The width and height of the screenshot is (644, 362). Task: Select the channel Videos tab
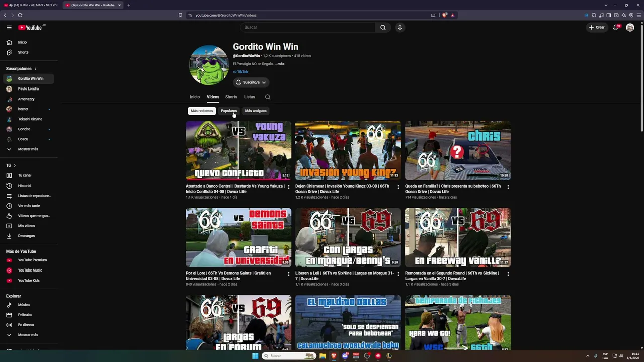[x=213, y=97]
